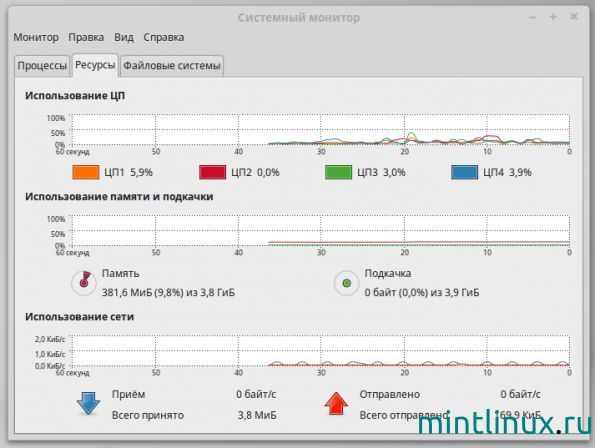Switch to the Процессы tab
The width and height of the screenshot is (595, 448).
(42, 66)
